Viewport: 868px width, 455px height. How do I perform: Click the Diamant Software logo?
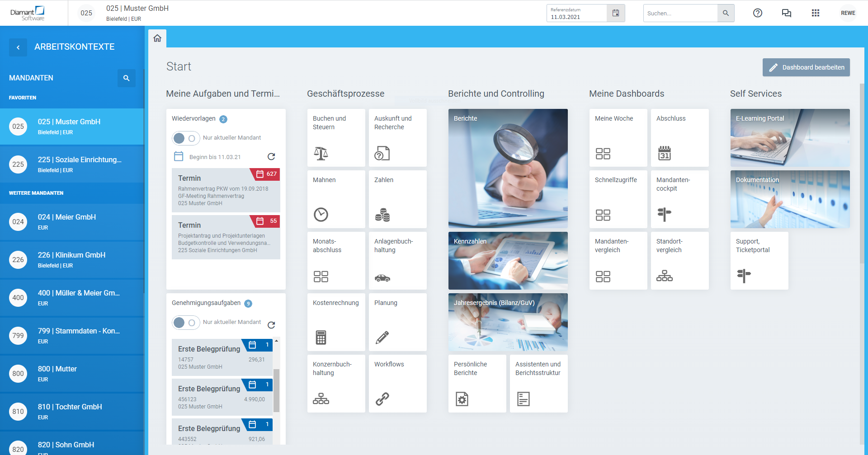28,13
